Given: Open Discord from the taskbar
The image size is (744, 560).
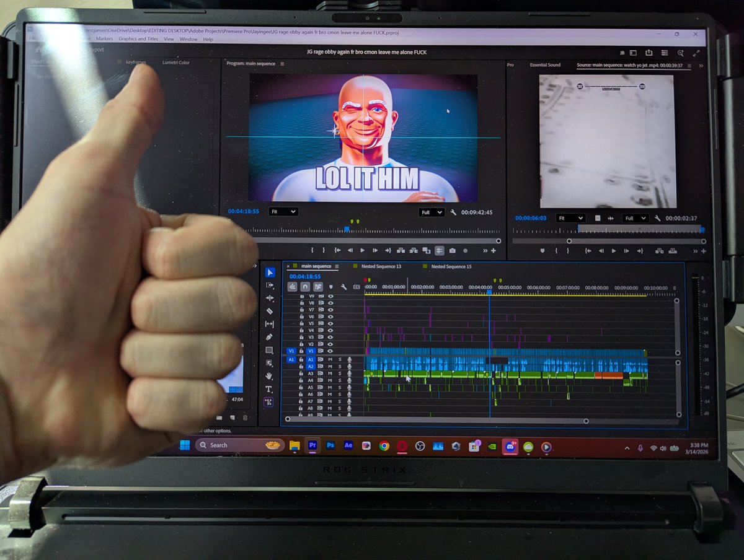Looking at the screenshot, I should 510,446.
